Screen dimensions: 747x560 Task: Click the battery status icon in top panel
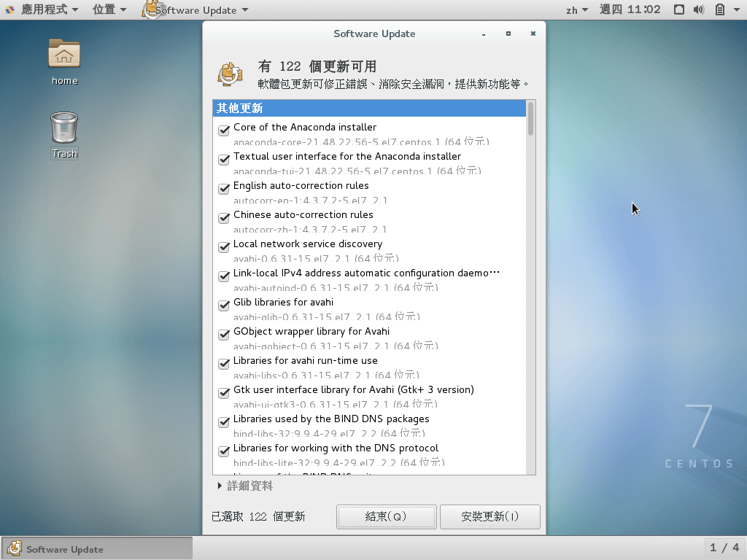719,9
